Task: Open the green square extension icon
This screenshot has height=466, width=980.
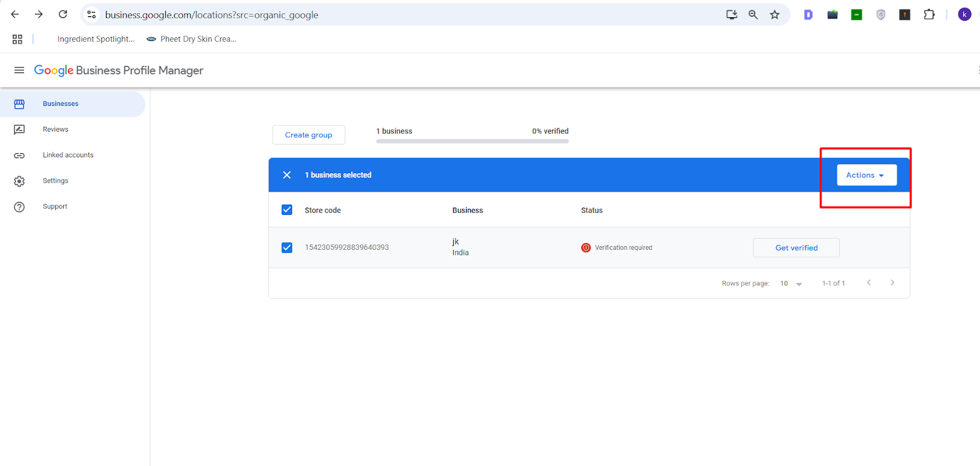Action: point(856,15)
